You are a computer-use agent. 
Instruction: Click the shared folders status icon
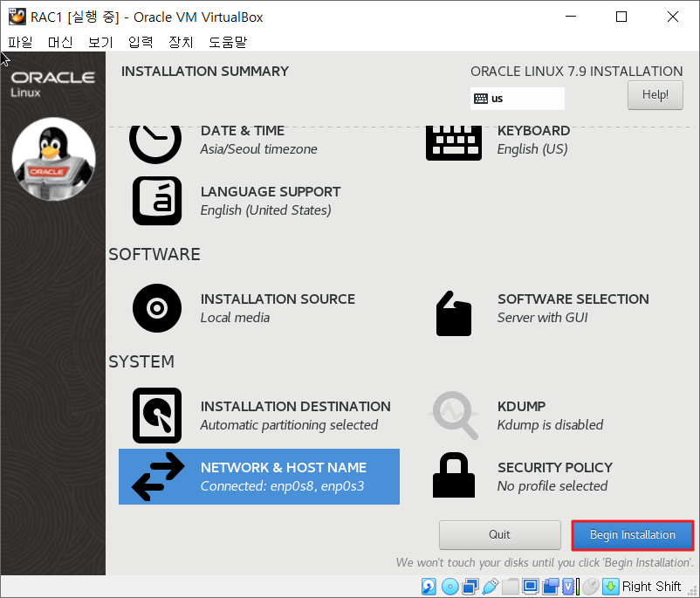[x=511, y=587]
